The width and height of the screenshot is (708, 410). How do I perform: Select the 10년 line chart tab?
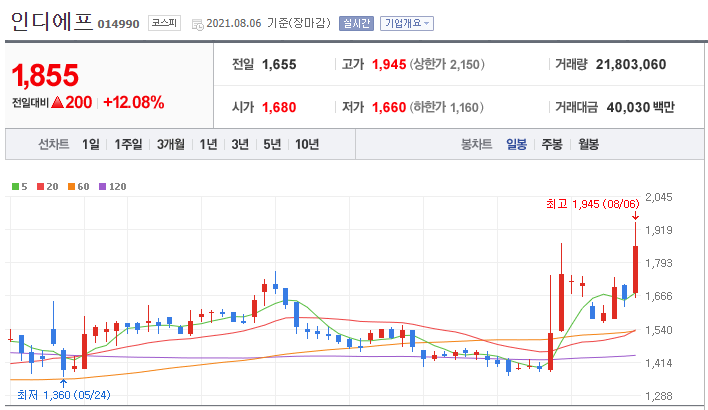coord(307,144)
